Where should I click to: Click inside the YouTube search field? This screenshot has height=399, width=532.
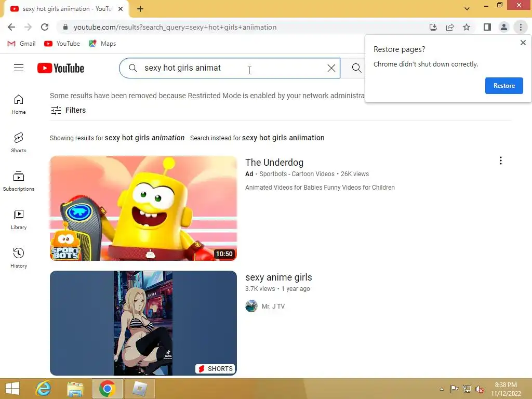(230, 68)
